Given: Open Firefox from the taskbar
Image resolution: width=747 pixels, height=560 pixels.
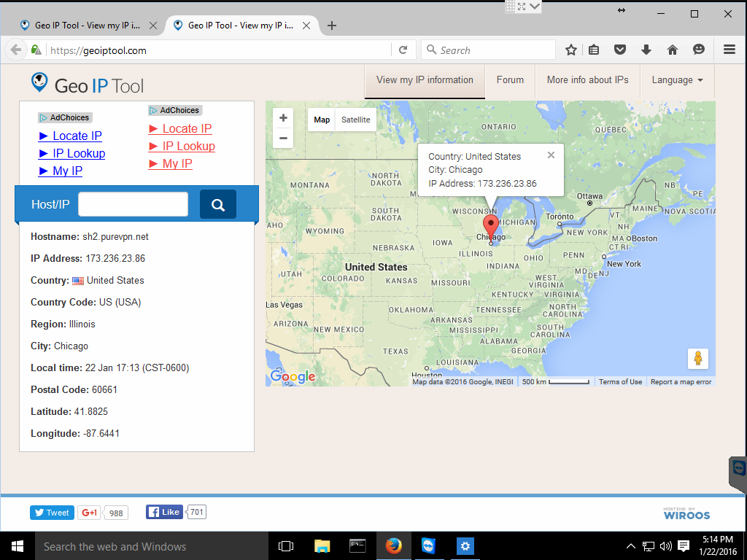Looking at the screenshot, I should pos(393,546).
